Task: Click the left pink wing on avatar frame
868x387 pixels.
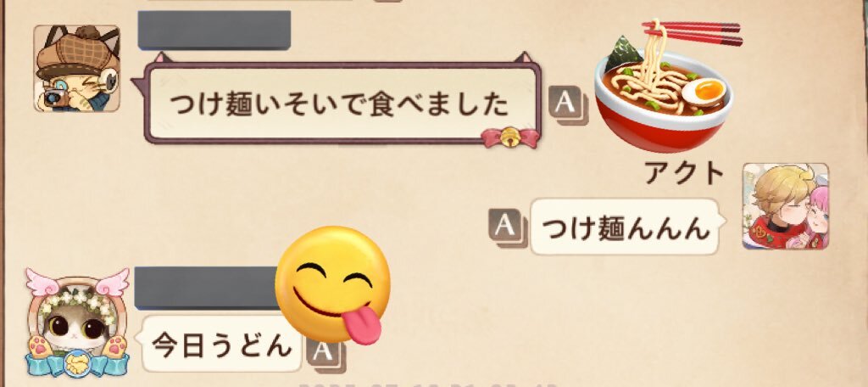Action: click(x=42, y=281)
